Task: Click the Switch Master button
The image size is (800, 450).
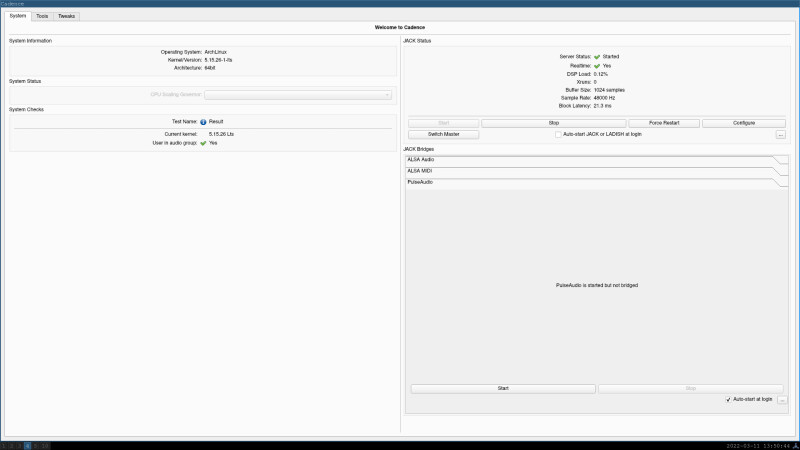Action: click(443, 134)
